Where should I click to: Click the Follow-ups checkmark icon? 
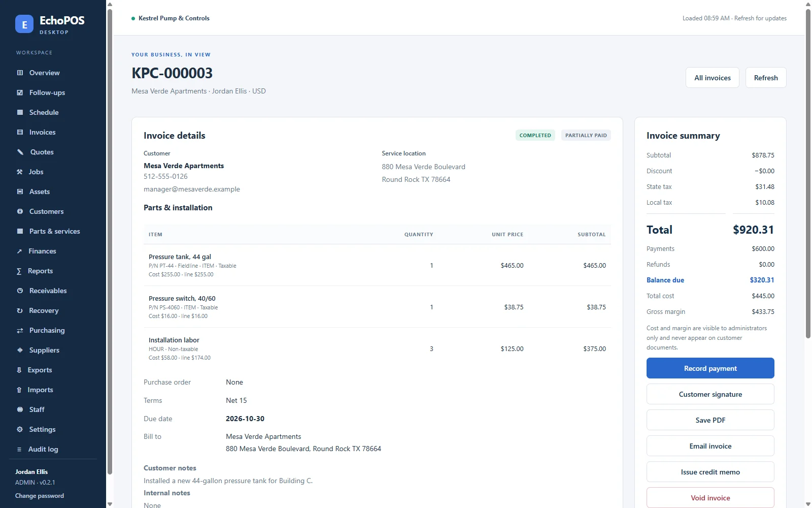click(x=20, y=92)
